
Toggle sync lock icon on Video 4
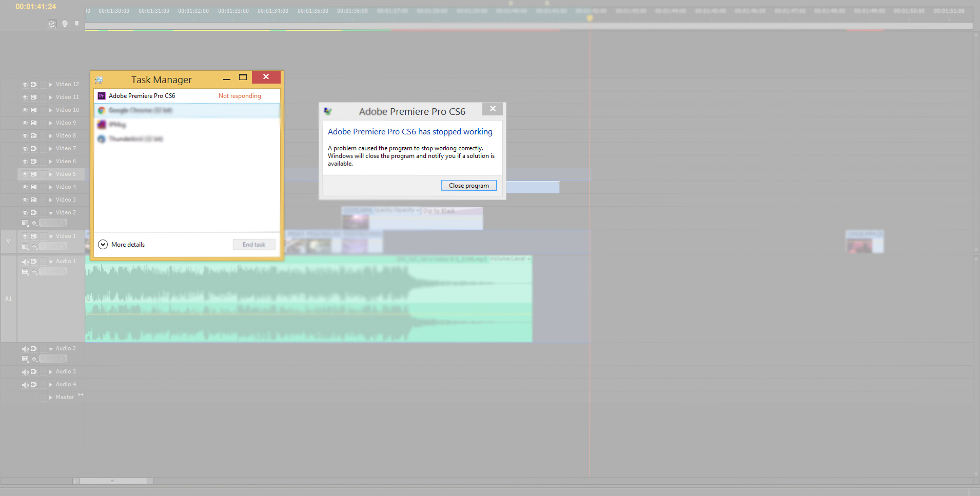34,187
